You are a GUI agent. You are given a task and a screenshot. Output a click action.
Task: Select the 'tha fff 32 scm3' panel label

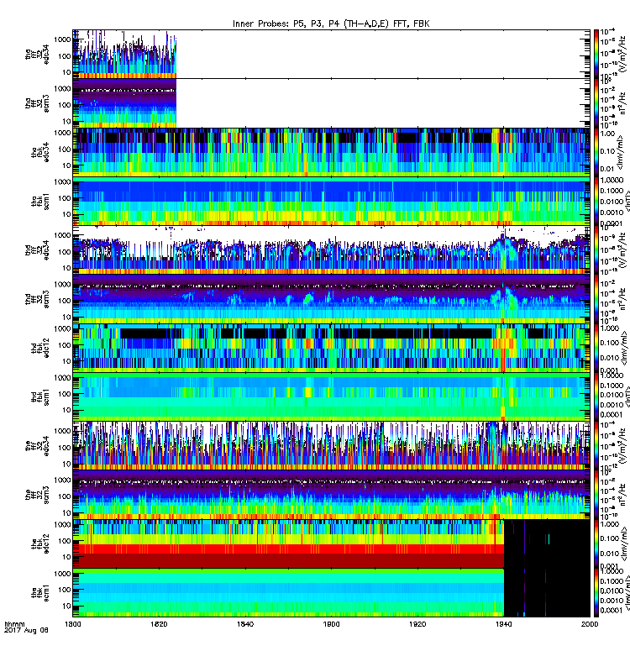(x=37, y=103)
